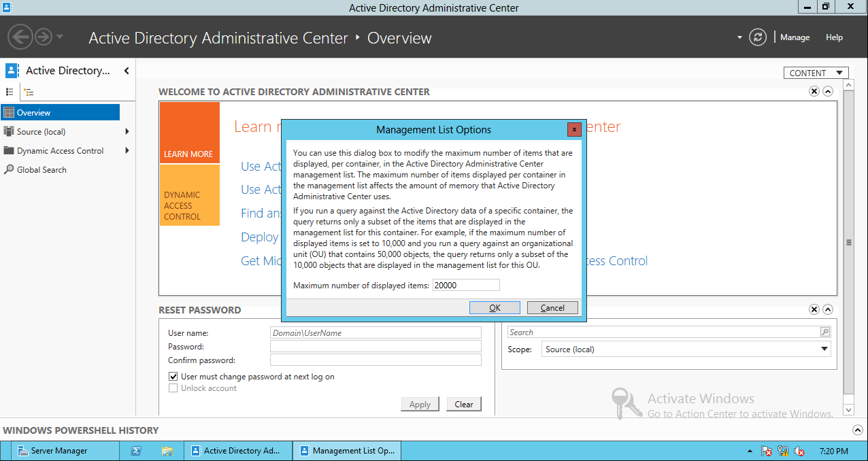Expand the Source (local) tree item

click(x=127, y=132)
